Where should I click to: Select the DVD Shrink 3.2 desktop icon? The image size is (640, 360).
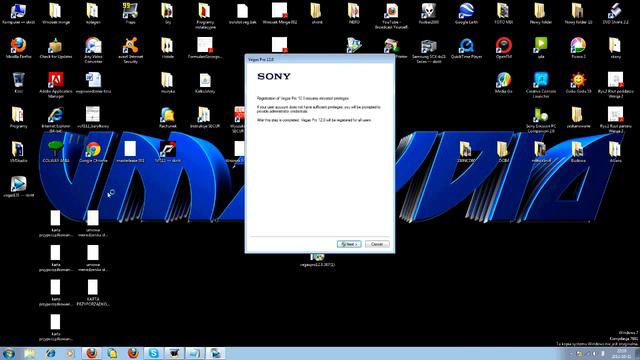(615, 13)
